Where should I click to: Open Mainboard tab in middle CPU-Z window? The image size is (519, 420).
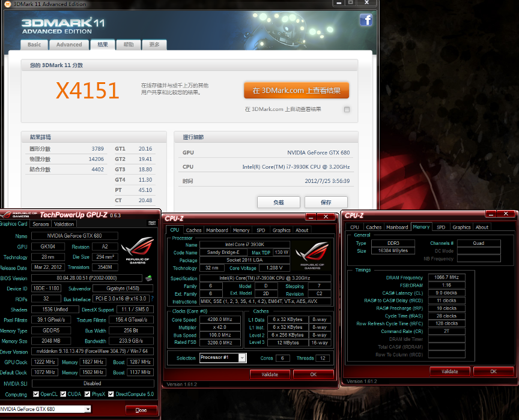click(217, 230)
